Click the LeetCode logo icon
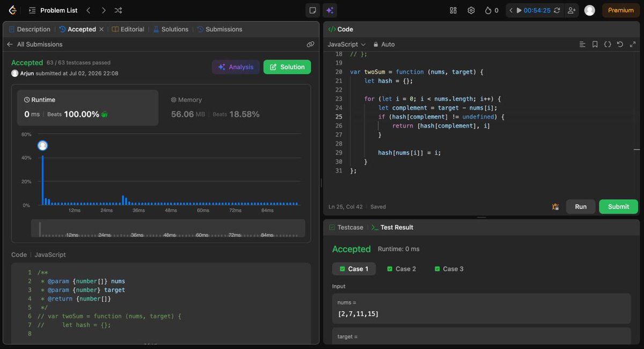 tap(12, 10)
